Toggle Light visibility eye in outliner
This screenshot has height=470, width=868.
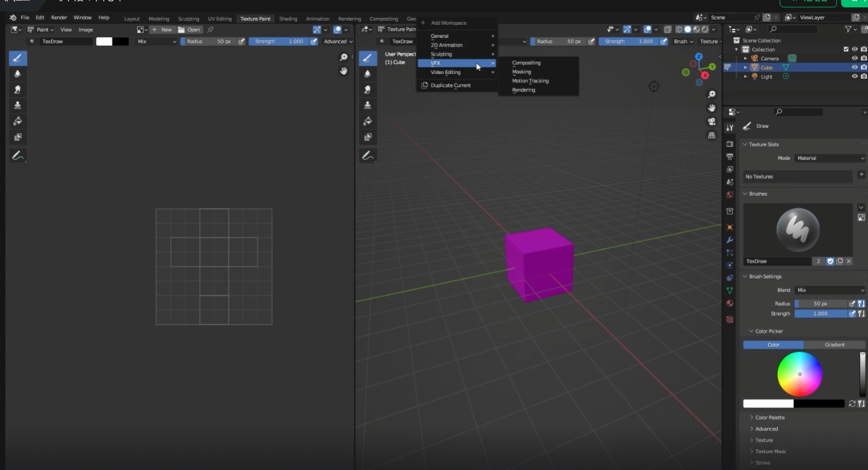[855, 76]
